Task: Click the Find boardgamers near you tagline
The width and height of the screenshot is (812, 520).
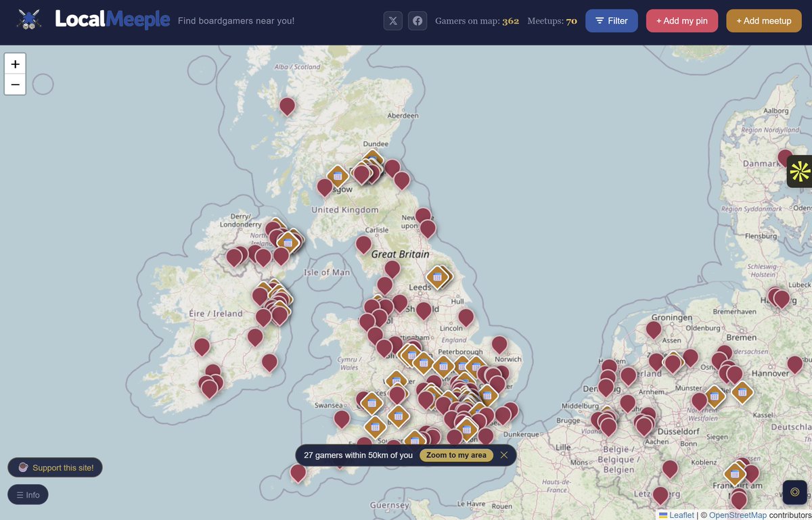Action: tap(236, 21)
